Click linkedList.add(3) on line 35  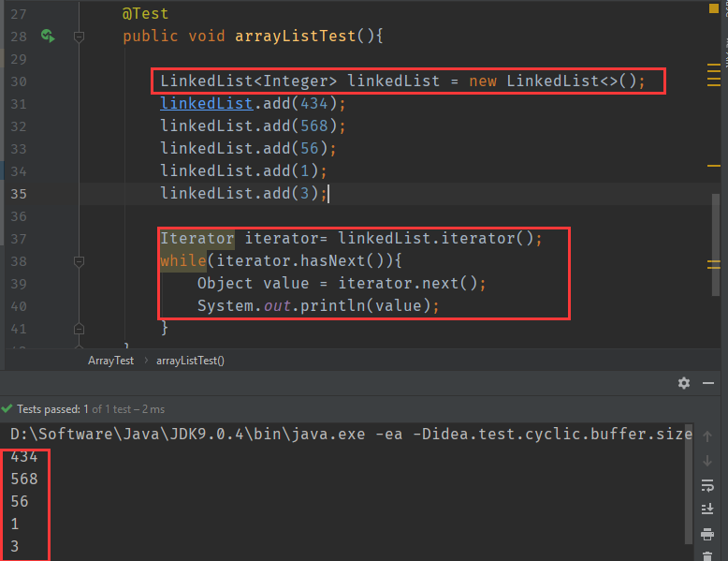pos(243,193)
